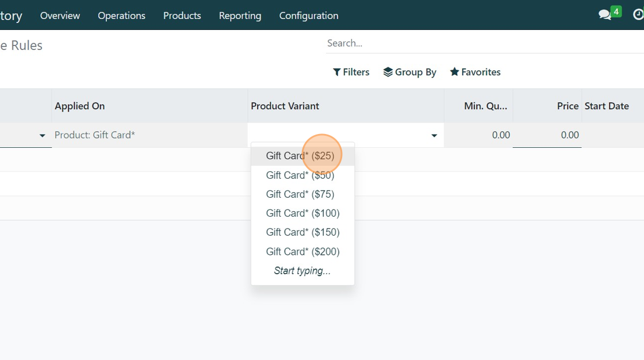The height and width of the screenshot is (360, 644).
Task: Open the Overview menu
Action: coord(60,16)
